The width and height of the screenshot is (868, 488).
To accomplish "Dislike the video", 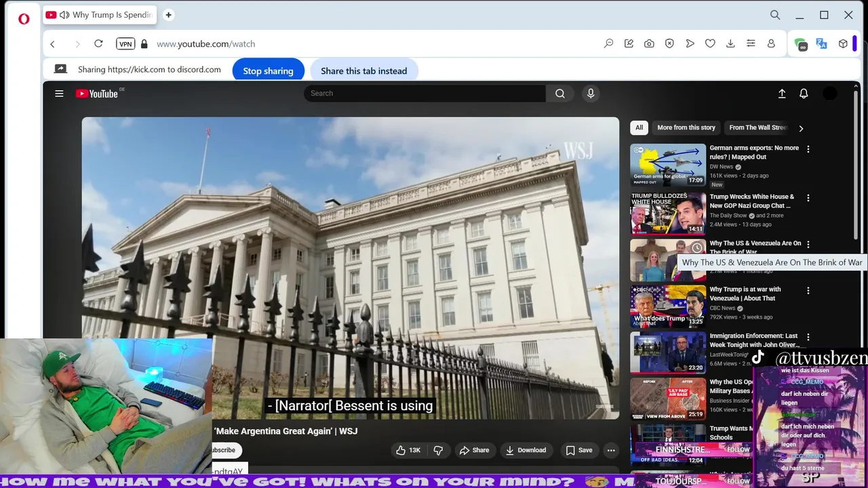I will coord(438,450).
